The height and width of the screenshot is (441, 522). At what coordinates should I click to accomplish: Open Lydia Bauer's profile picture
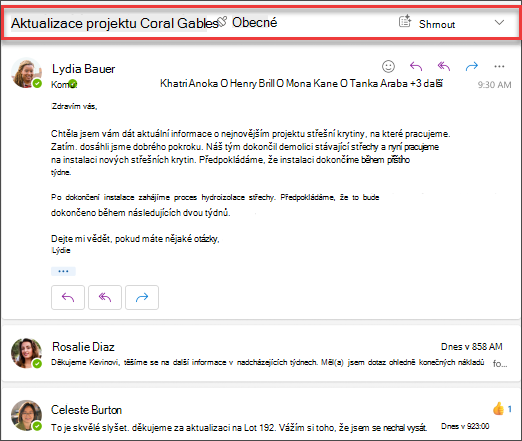(27, 73)
